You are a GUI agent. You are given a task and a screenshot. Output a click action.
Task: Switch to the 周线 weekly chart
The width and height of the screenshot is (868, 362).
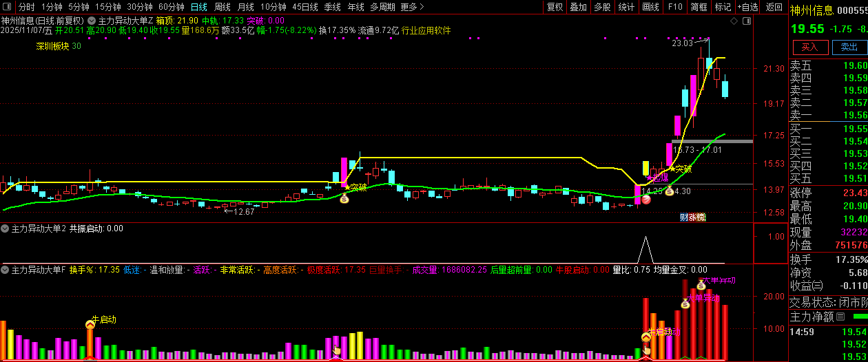pos(223,7)
